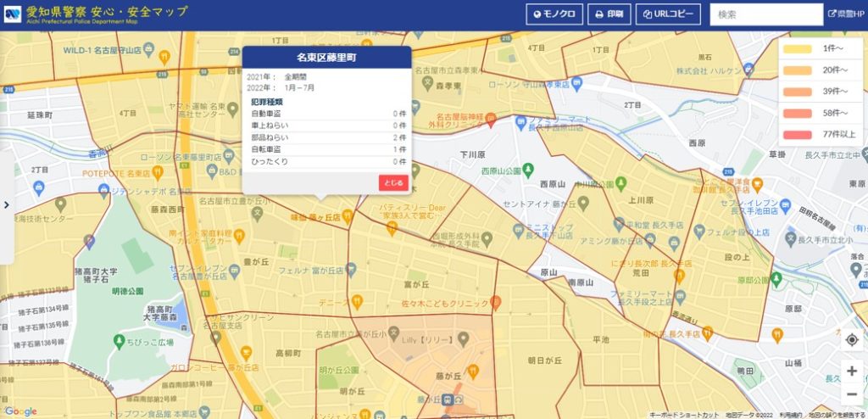
Task: Click the Aichi Police map logo icon
Action: coord(12,14)
